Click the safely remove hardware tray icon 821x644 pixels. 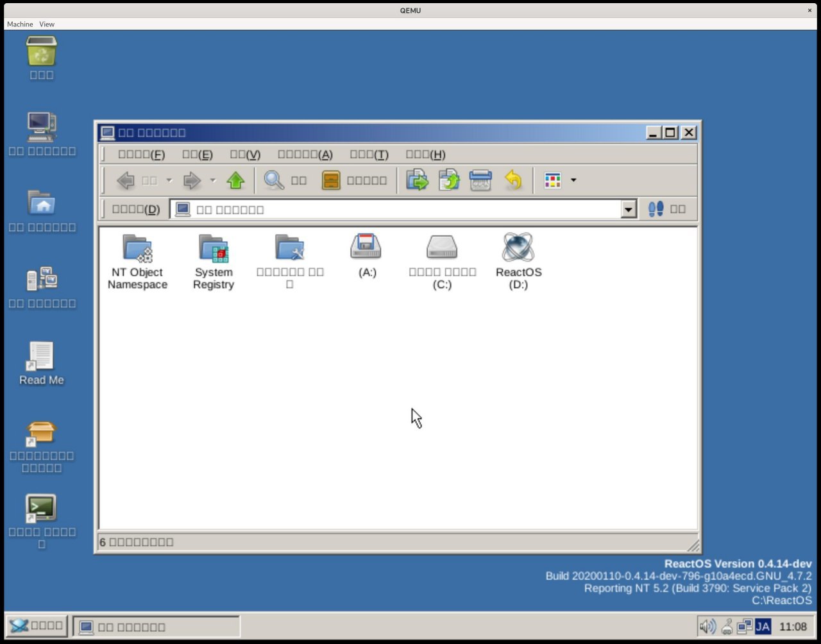[727, 627]
